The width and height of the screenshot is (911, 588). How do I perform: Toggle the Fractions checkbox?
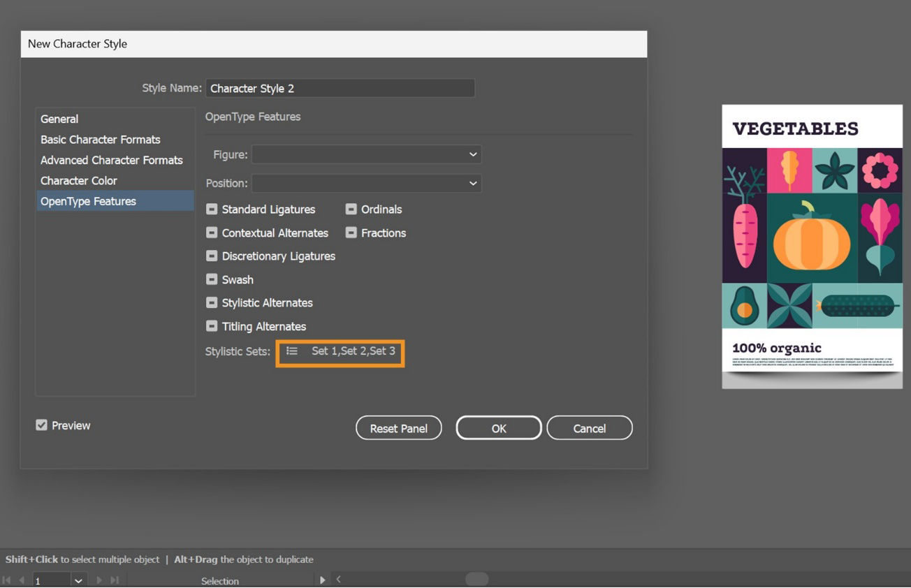pyautogui.click(x=351, y=233)
